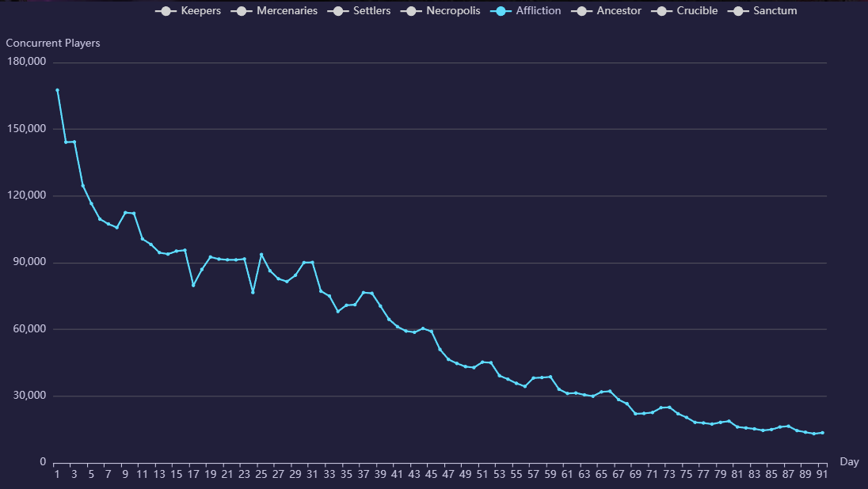
Task: Enable the Necropolis legend entry
Action: coord(440,10)
